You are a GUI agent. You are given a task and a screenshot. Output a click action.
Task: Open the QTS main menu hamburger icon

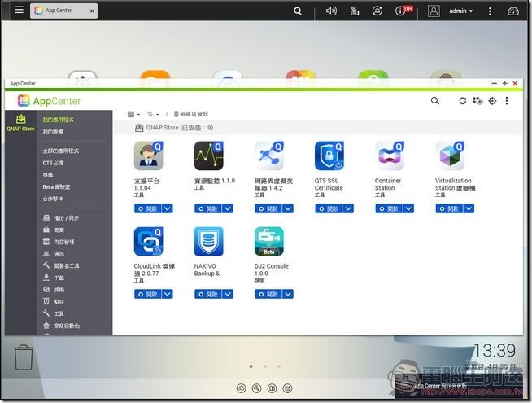[x=20, y=10]
